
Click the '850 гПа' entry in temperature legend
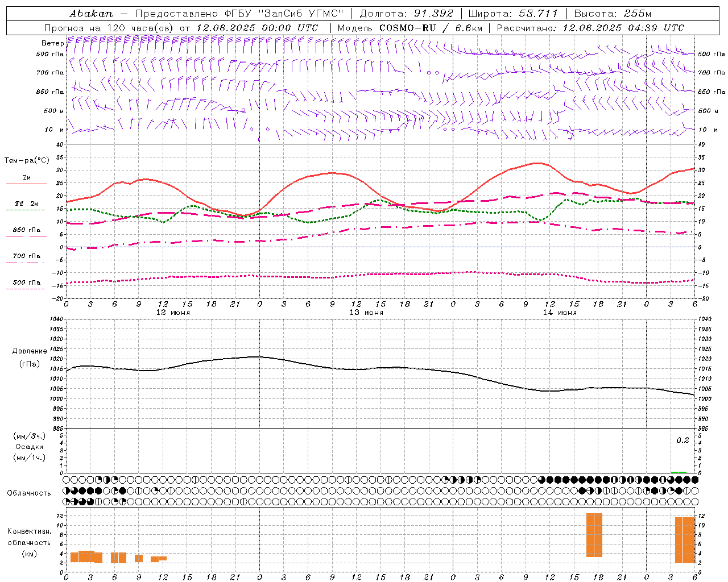[26, 230]
